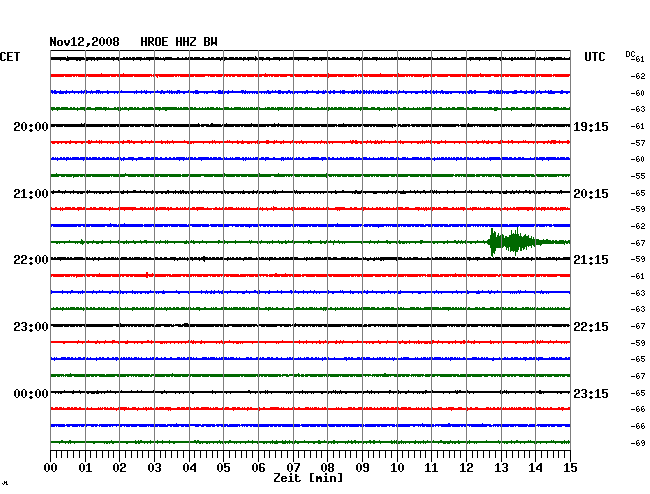This screenshot has height=494, width=650.
Task: Click minute tick label "03" on the time axis
Action: point(154,467)
